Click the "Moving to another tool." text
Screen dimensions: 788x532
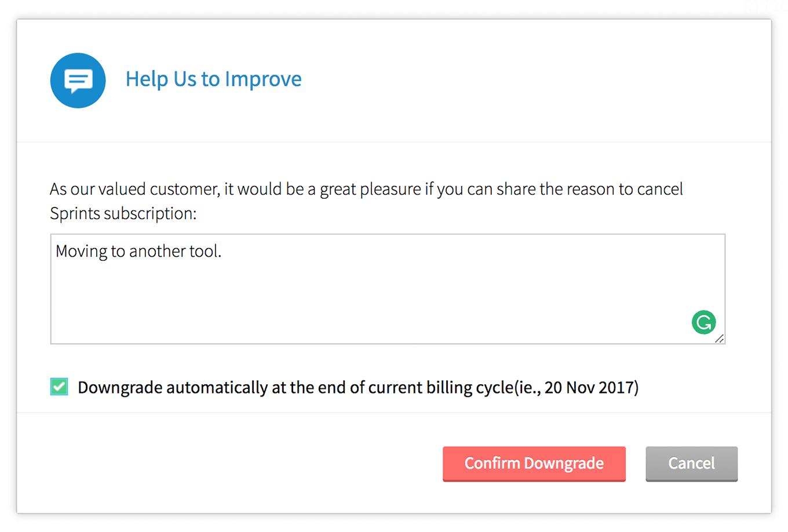click(x=138, y=251)
